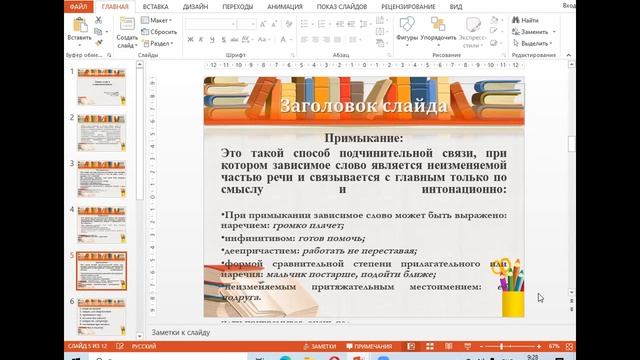Click the Cut scissors icon
The image size is (640, 360).
(98, 20)
